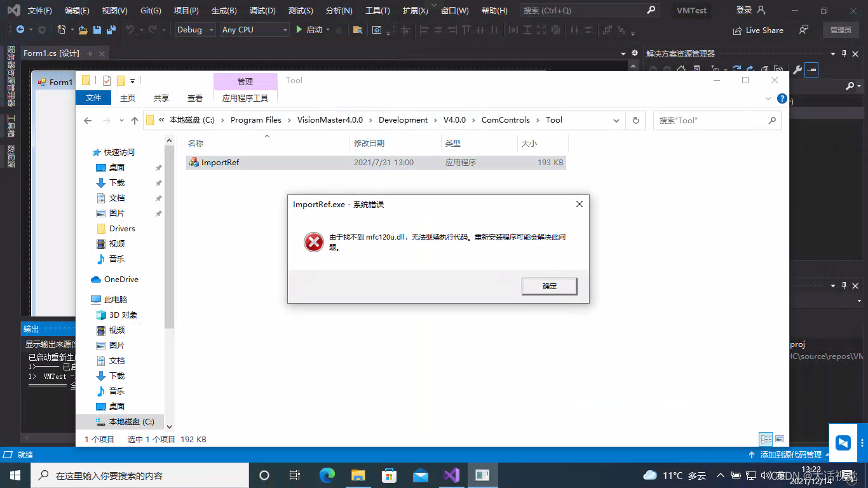Viewport: 868px width, 488px height.
Task: Close the ImportRef.exe system error dialog
Action: click(579, 204)
